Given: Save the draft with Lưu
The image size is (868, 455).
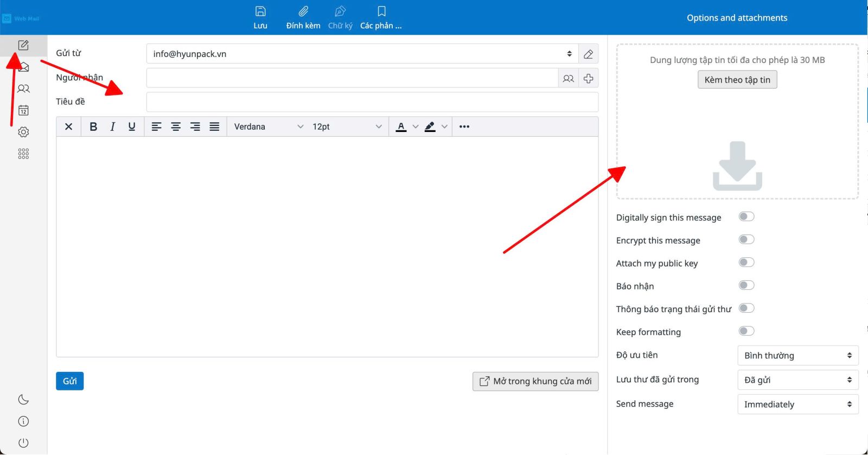Looking at the screenshot, I should point(260,17).
